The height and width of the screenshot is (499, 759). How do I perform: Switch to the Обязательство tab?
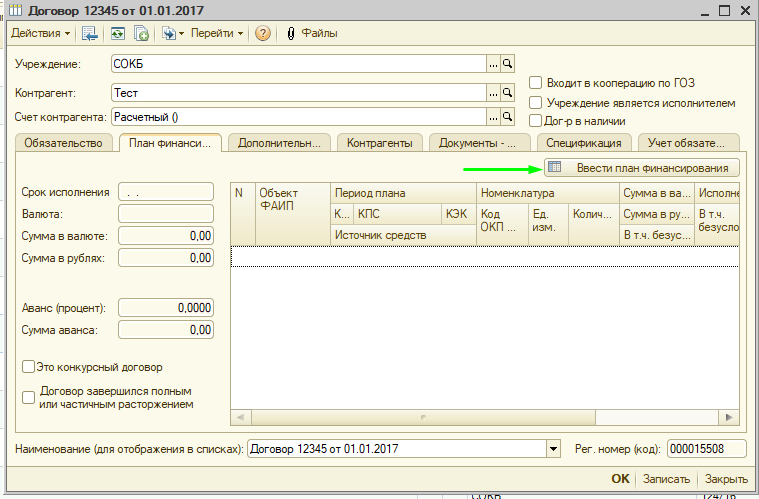pyautogui.click(x=64, y=143)
